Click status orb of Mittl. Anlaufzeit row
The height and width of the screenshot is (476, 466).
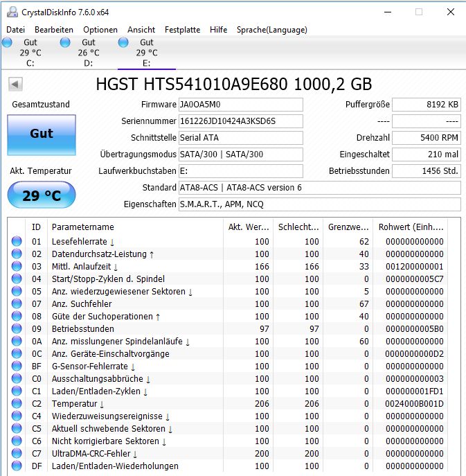pyautogui.click(x=17, y=266)
